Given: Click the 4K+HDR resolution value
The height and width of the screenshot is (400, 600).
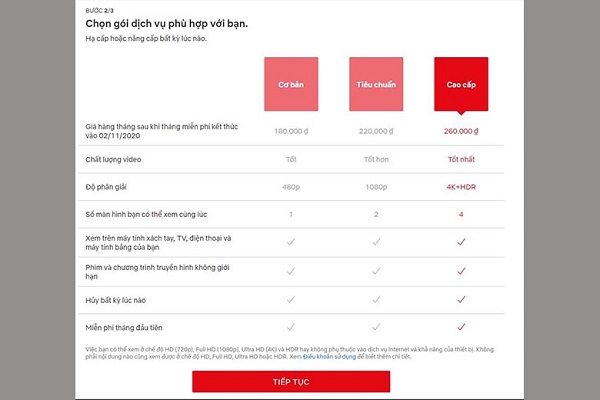Looking at the screenshot, I should tap(461, 186).
